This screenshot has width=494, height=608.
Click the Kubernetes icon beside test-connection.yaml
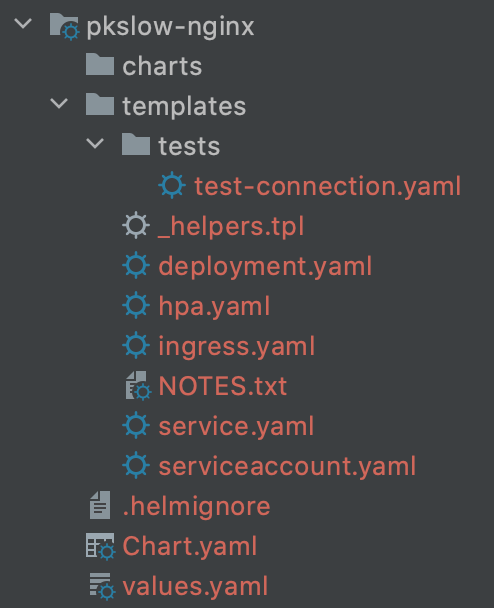click(x=172, y=185)
